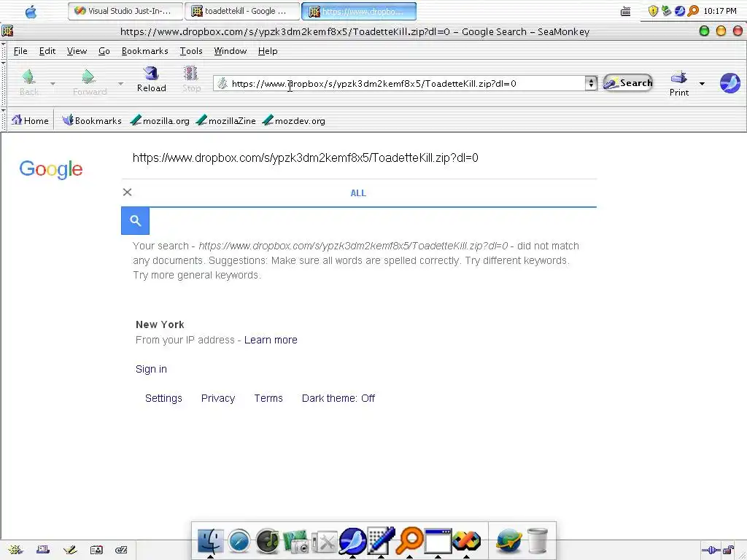The height and width of the screenshot is (560, 747).
Task: Click the 10:17 PM clock
Action: click(720, 11)
